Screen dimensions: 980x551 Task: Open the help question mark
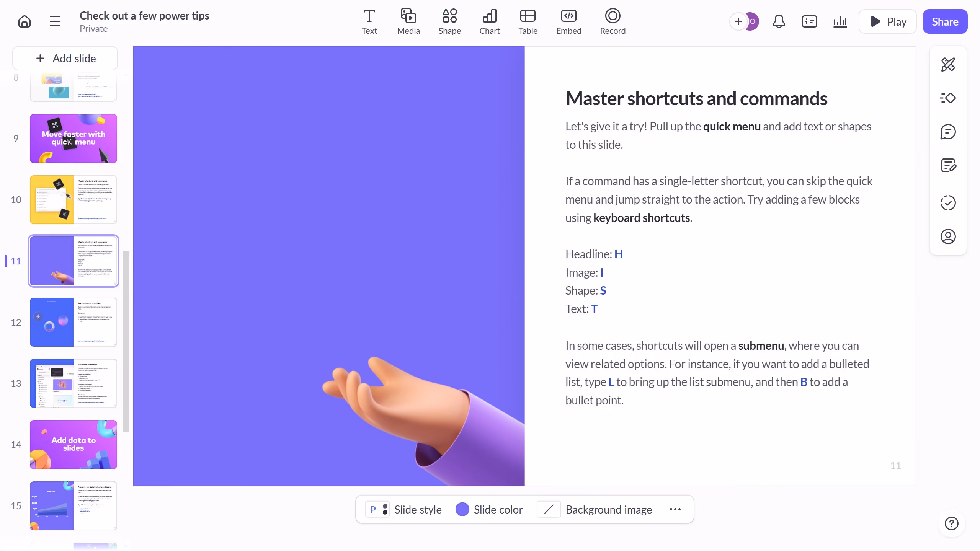952,523
